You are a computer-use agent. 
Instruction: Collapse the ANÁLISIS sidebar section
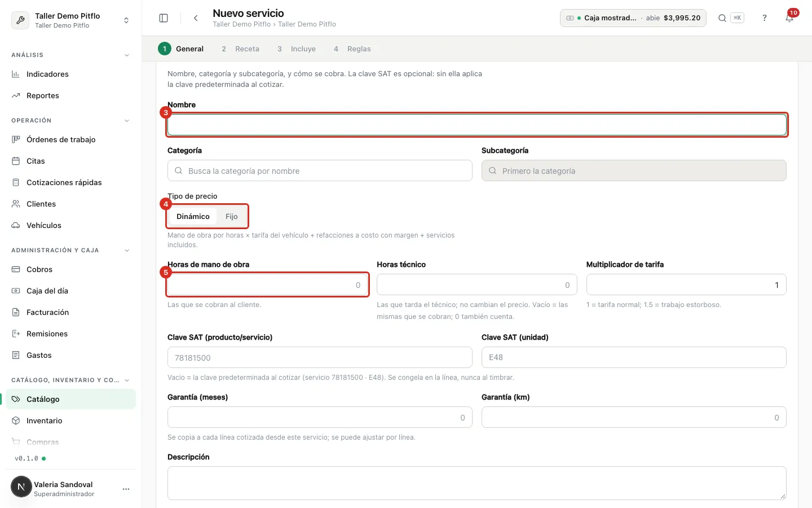(x=127, y=55)
